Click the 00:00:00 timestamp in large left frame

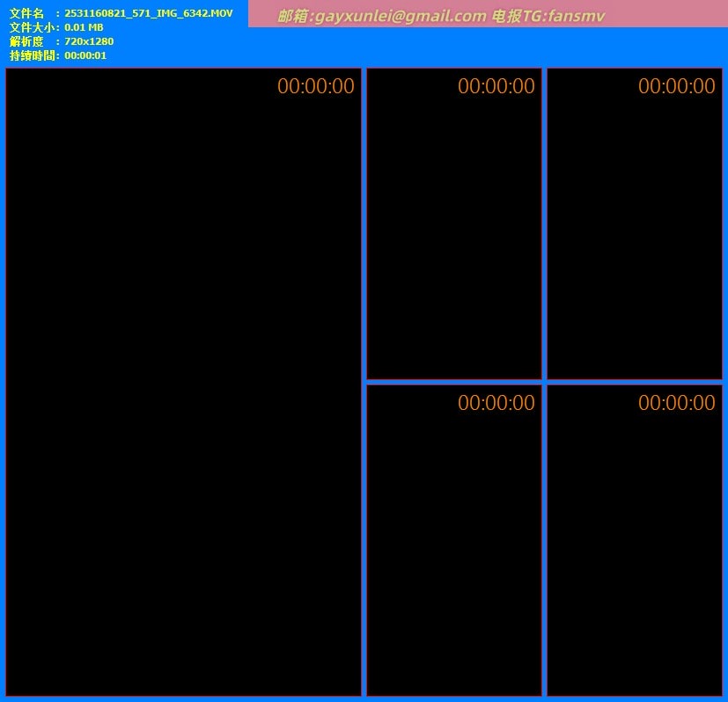[316, 86]
